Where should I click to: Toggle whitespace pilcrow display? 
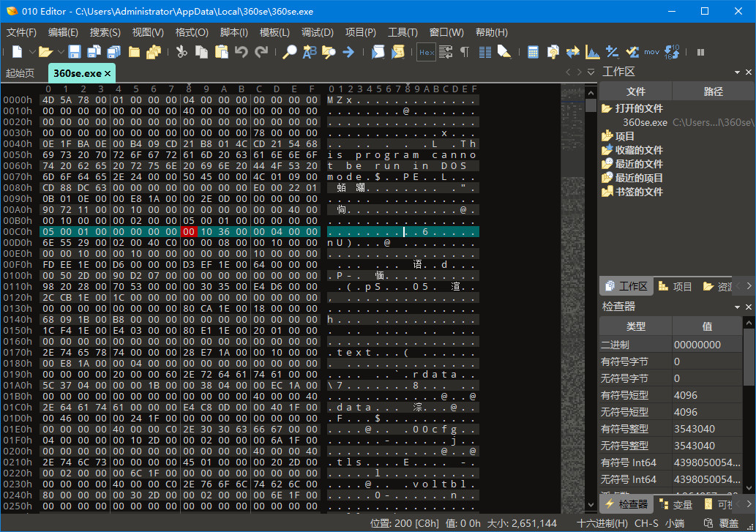point(465,52)
